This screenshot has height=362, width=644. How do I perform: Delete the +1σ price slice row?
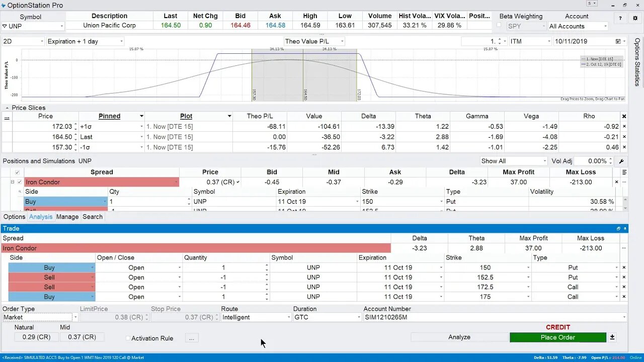(624, 127)
